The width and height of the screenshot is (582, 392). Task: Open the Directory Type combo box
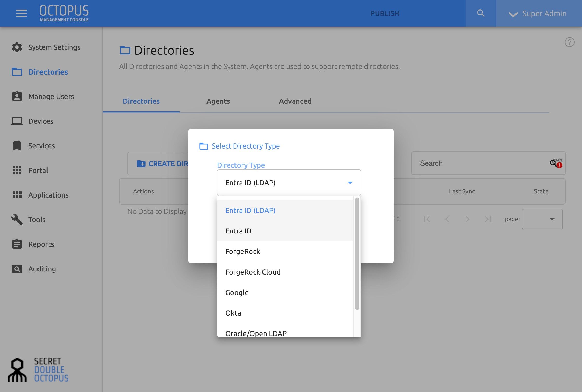pyautogui.click(x=289, y=183)
